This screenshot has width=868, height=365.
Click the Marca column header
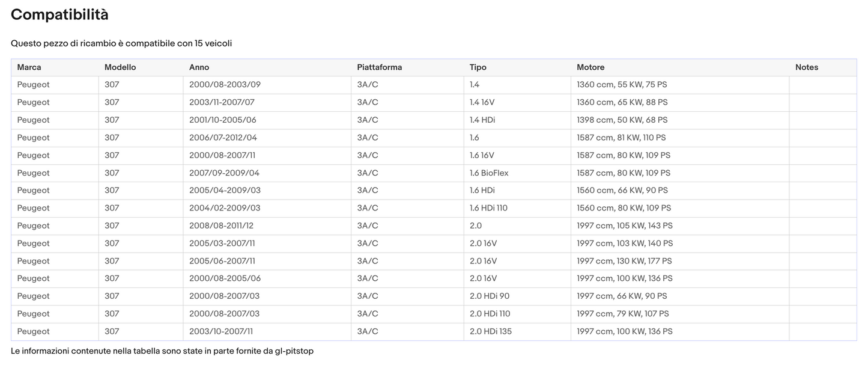click(29, 67)
